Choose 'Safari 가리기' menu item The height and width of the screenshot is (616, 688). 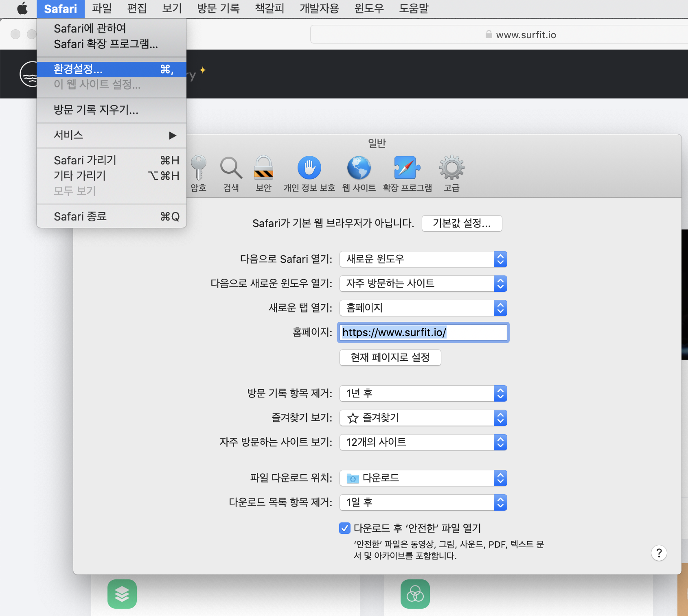(112, 160)
